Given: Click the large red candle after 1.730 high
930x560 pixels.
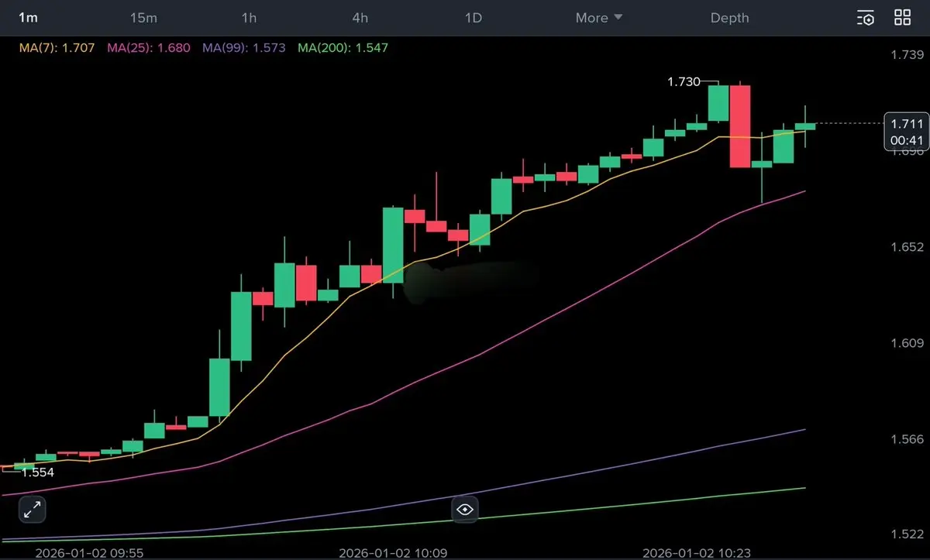Looking at the screenshot, I should 740,125.
